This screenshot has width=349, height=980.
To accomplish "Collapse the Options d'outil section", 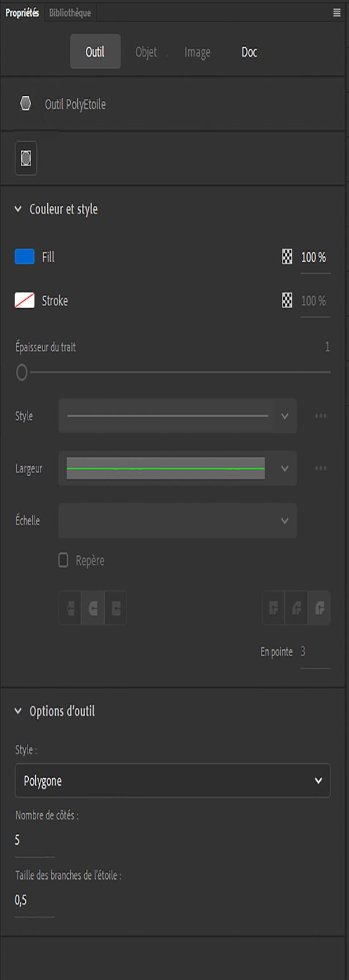I will 18,711.
